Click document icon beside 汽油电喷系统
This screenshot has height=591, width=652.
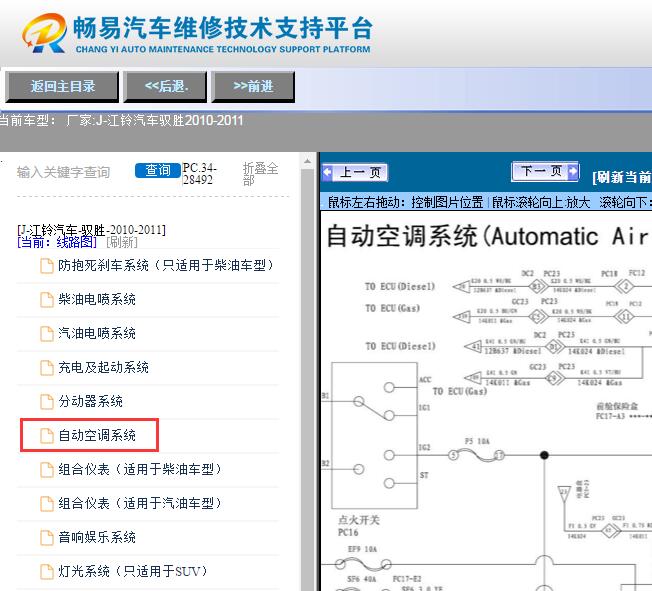coord(47,334)
